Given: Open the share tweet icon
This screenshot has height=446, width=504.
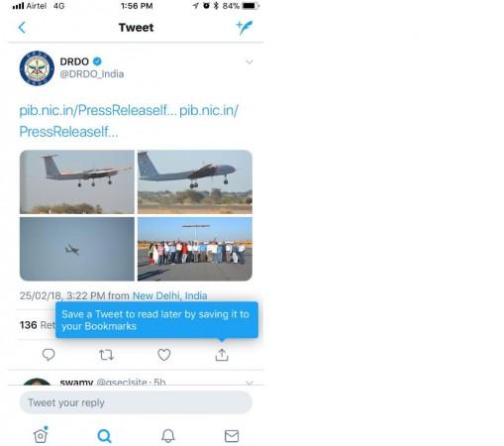Looking at the screenshot, I should pos(222,355).
